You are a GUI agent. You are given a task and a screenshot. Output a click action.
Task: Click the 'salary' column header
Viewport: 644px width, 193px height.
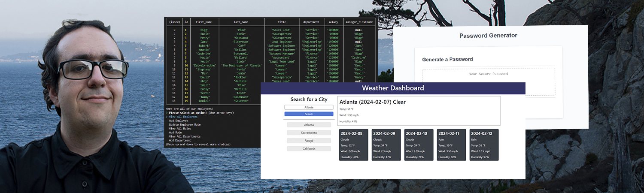333,21
